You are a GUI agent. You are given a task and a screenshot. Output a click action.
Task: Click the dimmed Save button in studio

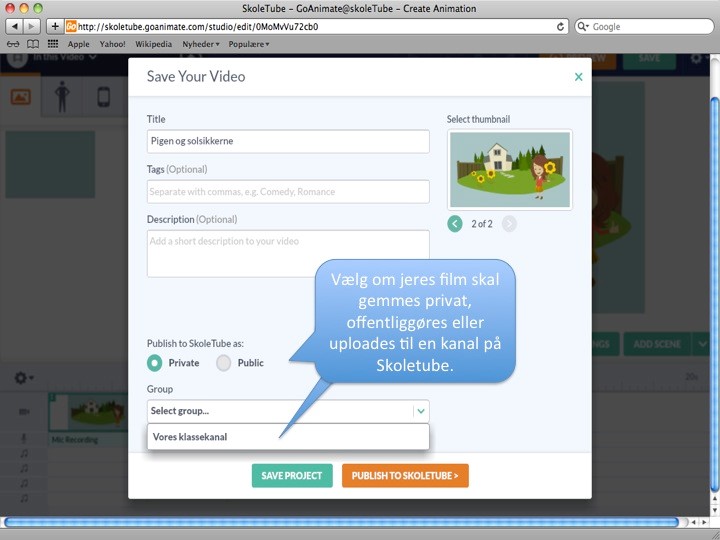(649, 58)
